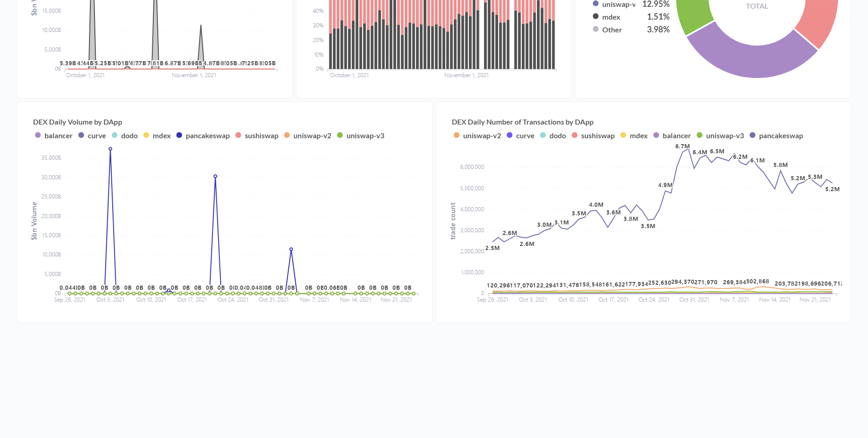The width and height of the screenshot is (868, 438).
Task: Click the curve legend marker in the Transactions chart
Action: 509,136
